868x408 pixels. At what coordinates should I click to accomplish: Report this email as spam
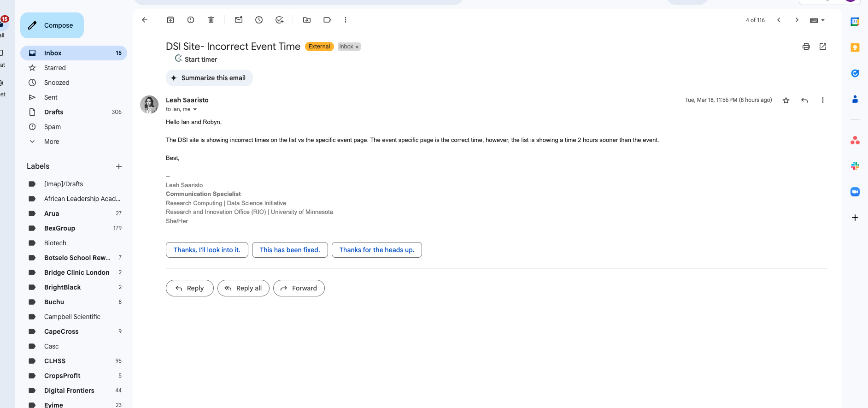(x=191, y=20)
